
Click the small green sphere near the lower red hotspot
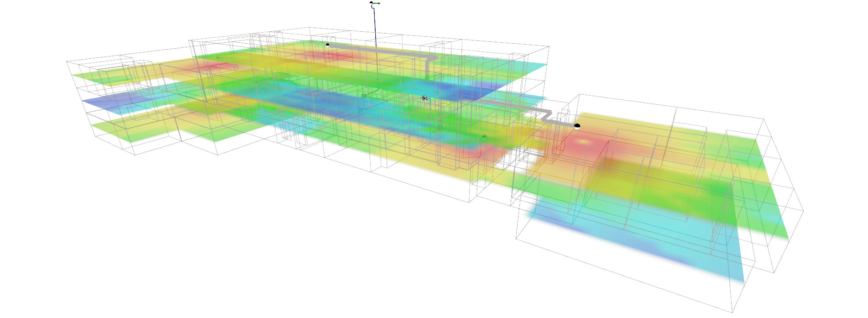point(484,136)
